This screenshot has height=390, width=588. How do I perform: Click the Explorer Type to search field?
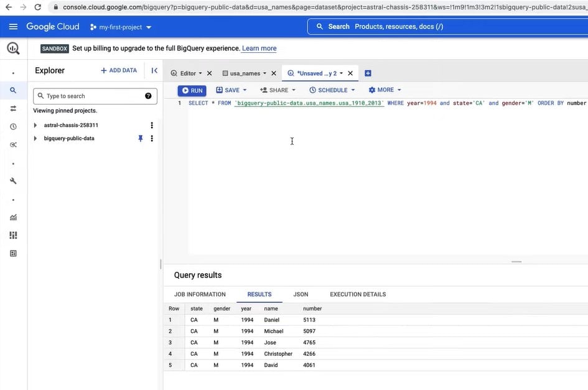95,96
